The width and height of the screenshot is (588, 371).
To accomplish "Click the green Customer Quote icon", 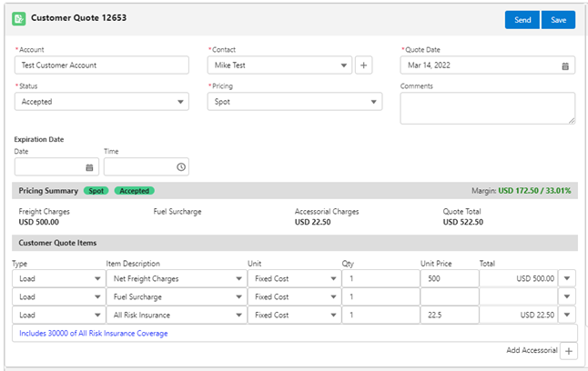I will 19,18.
